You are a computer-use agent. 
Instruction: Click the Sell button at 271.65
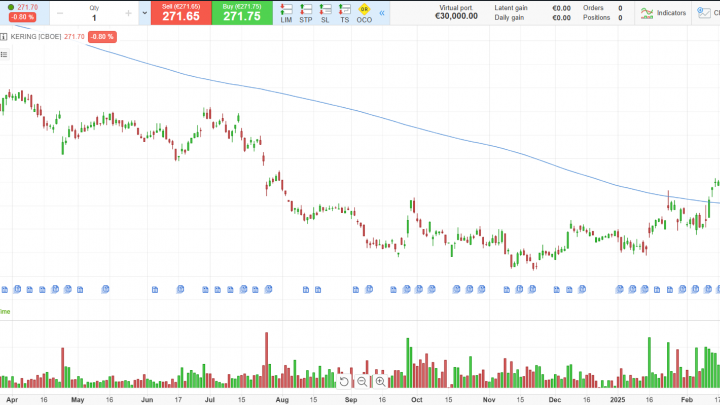tap(181, 13)
